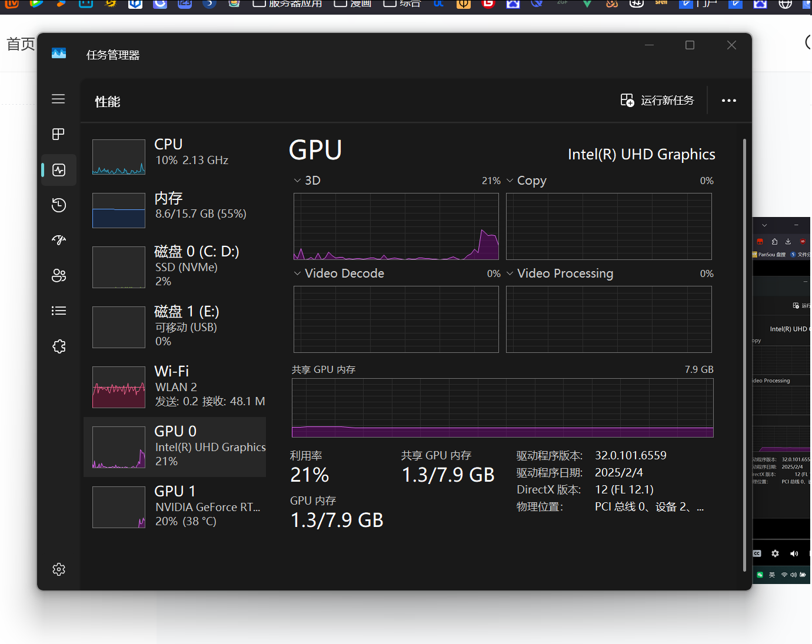Open the Details list page icon
The height and width of the screenshot is (644, 812).
[59, 311]
